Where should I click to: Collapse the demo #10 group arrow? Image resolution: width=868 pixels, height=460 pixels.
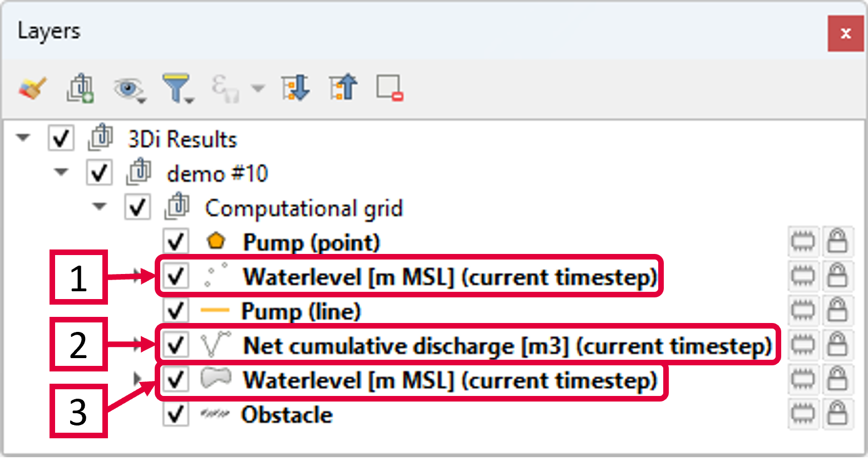62,172
